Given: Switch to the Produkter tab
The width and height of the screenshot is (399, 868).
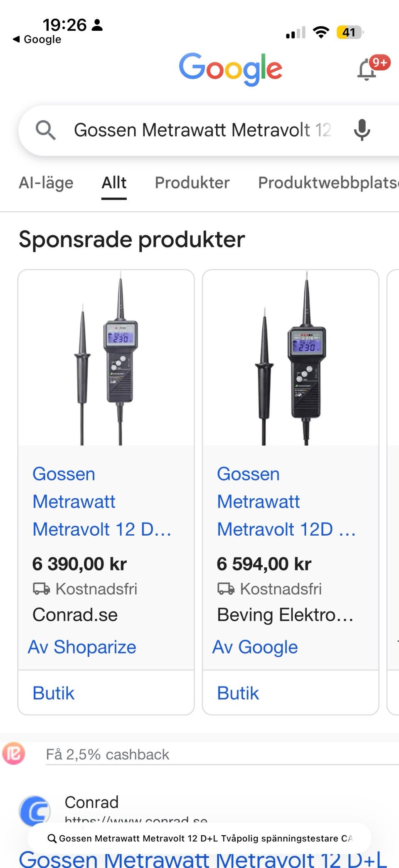Looking at the screenshot, I should point(192,183).
